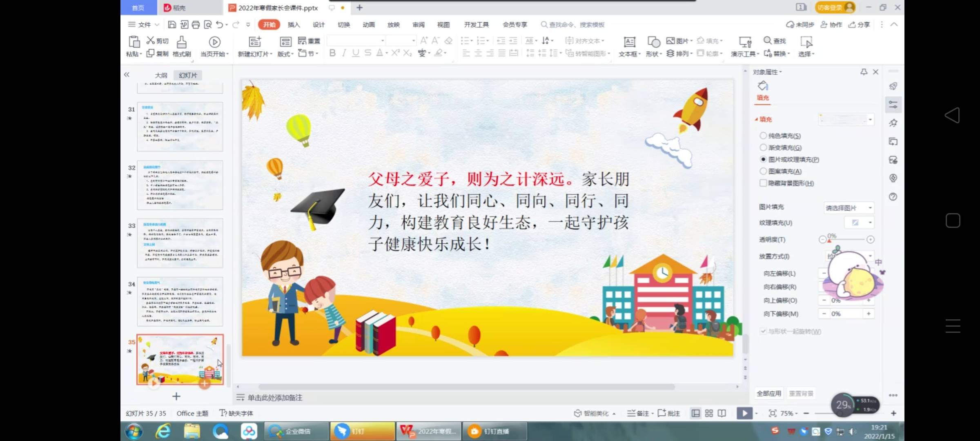Open the fill type dropdown at panel top
This screenshot has height=441, width=980.
click(x=846, y=119)
